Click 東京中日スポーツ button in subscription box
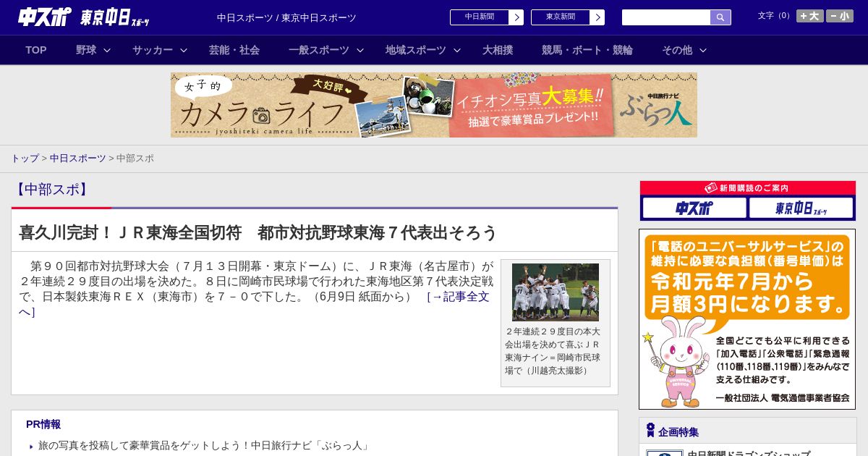Screen dimensions: 868x456 click(801, 208)
